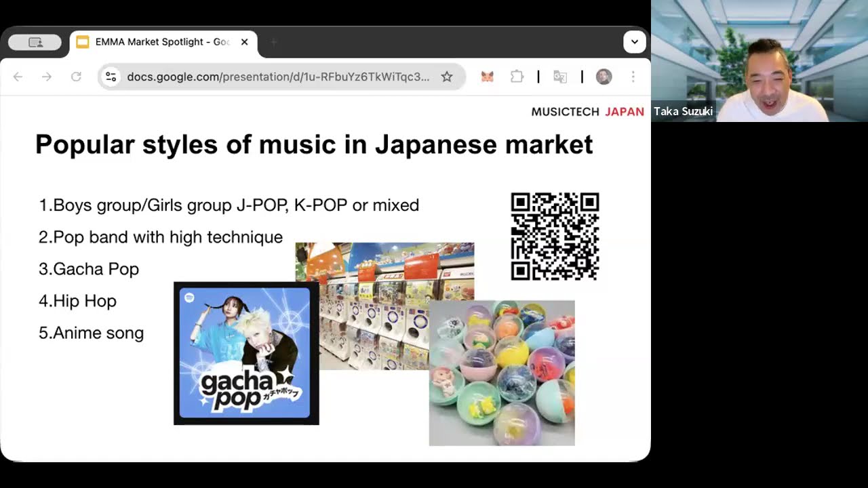Click the 'Pop band with high technique' line
This screenshot has width=868, height=488.
click(x=161, y=237)
